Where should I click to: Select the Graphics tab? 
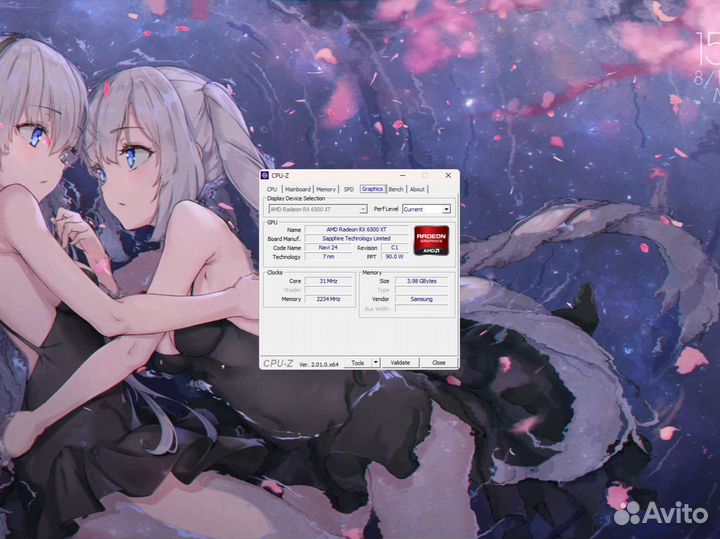tap(372, 189)
